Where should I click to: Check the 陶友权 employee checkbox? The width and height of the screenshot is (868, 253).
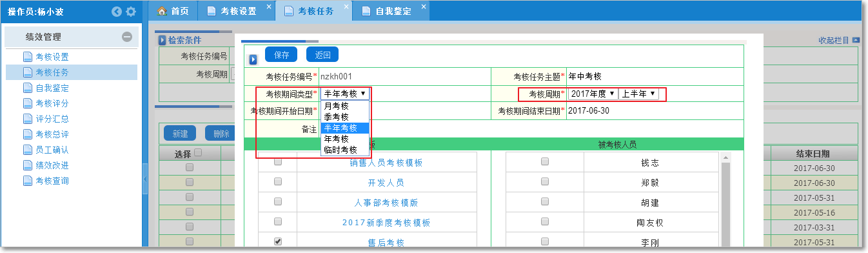point(545,222)
